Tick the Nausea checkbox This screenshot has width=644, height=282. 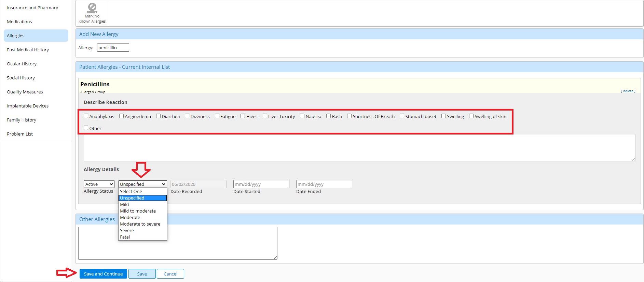tap(302, 116)
